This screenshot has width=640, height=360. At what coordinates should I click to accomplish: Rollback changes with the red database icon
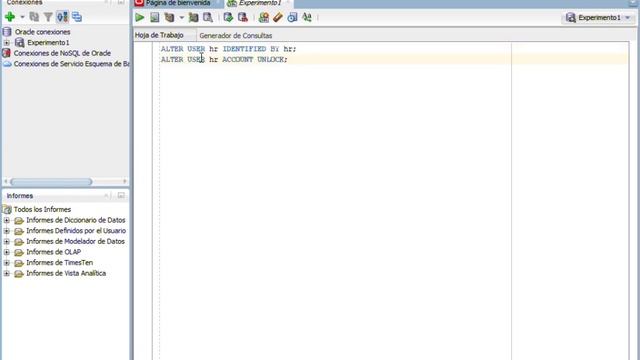(x=243, y=17)
